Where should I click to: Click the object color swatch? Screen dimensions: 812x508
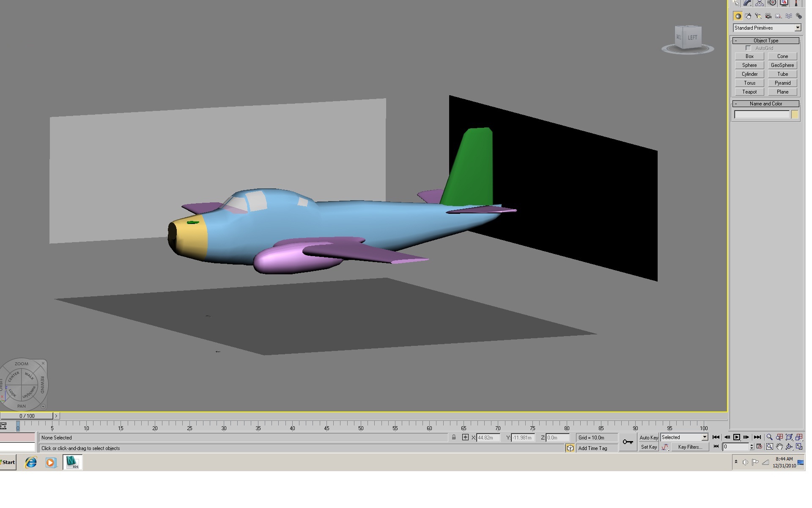(x=795, y=115)
